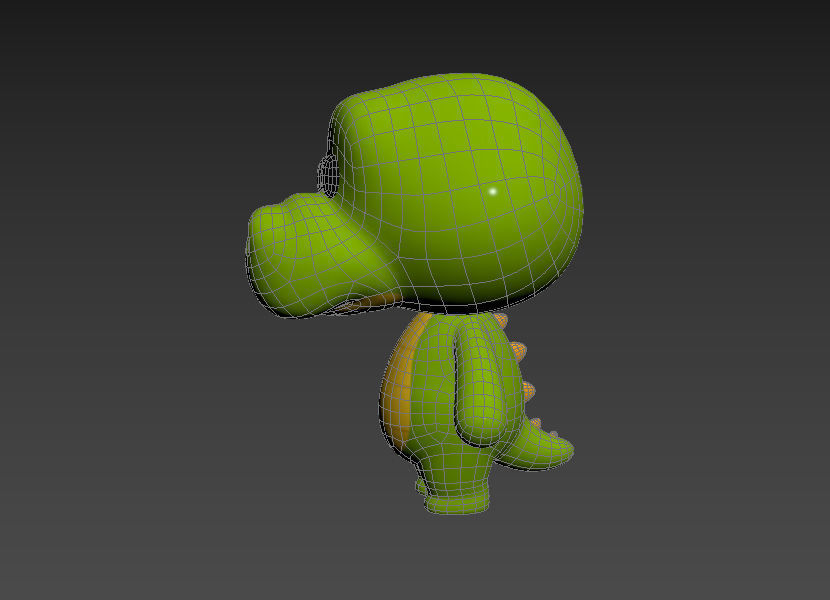Image resolution: width=830 pixels, height=600 pixels.
Task: Select the character's green tail
Action: tap(535, 446)
